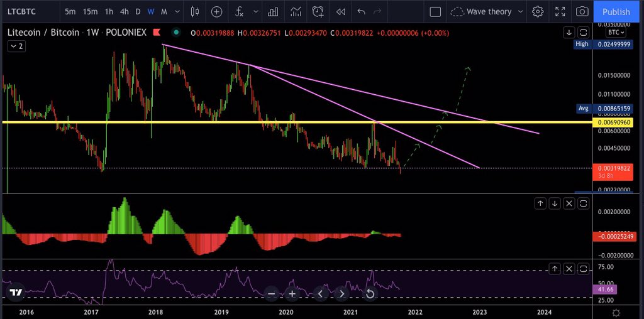This screenshot has width=644, height=319.
Task: Open the indicators fx menu
Action: pyautogui.click(x=240, y=12)
